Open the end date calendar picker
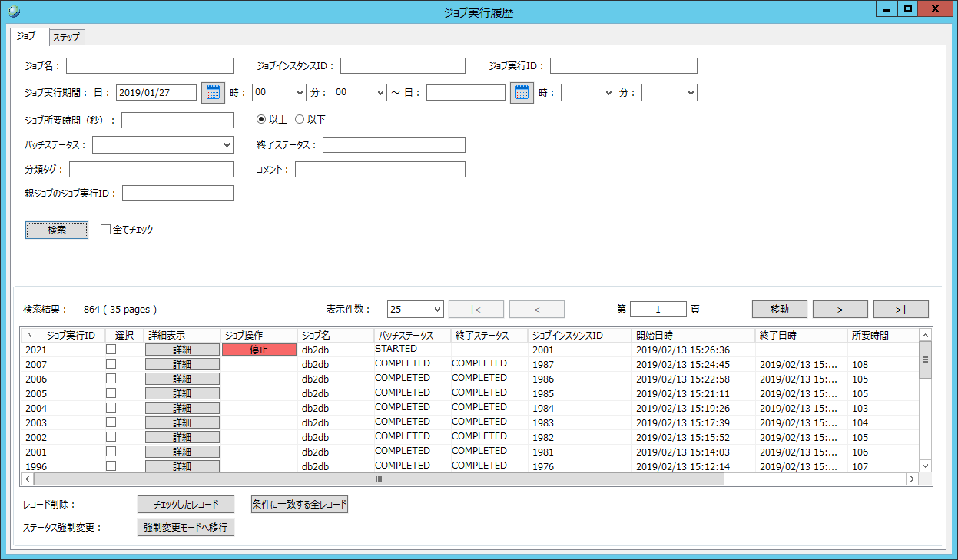958x560 pixels. pyautogui.click(x=522, y=93)
